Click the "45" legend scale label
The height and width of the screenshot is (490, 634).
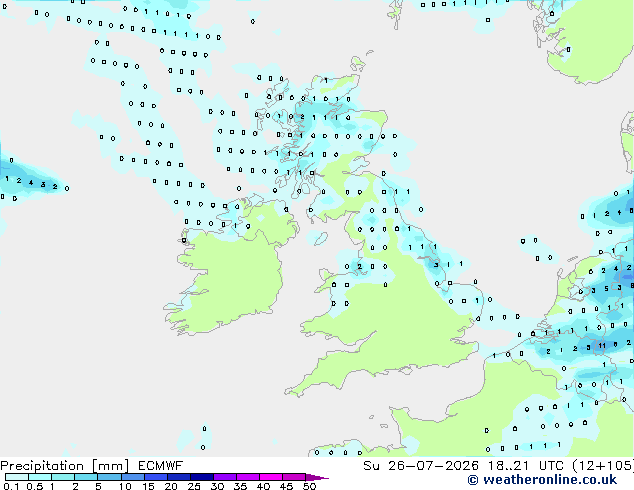286,486
